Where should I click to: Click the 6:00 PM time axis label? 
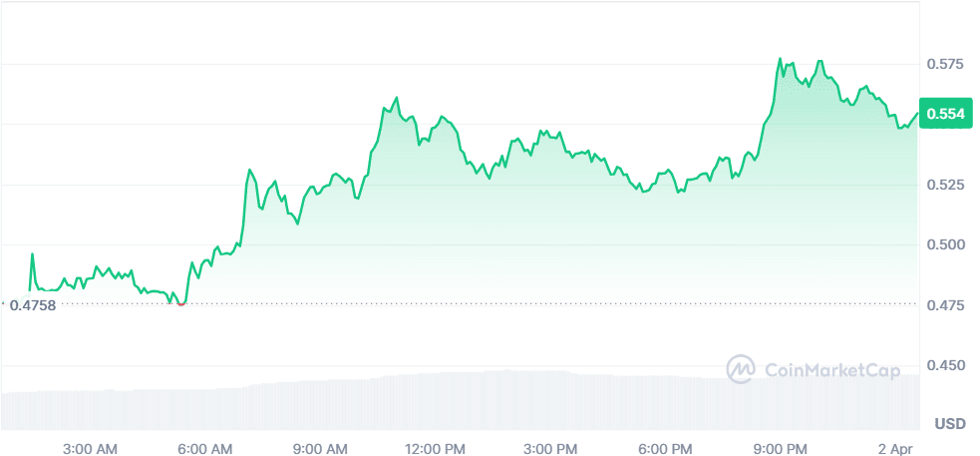point(665,450)
